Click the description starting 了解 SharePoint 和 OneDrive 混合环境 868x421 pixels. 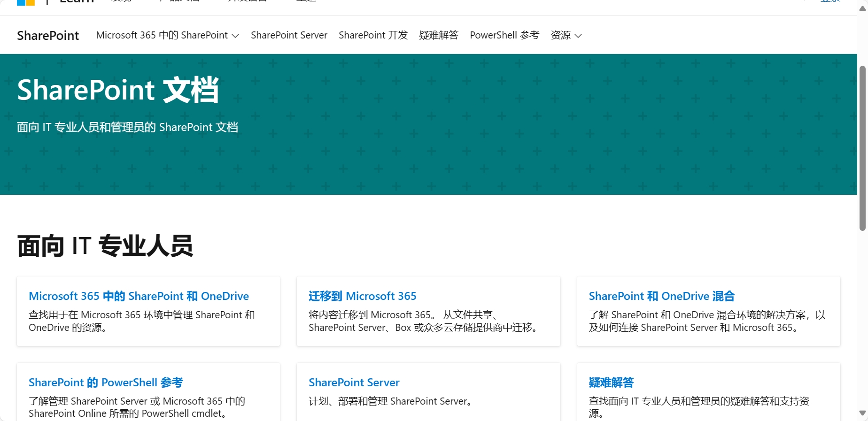click(x=707, y=321)
